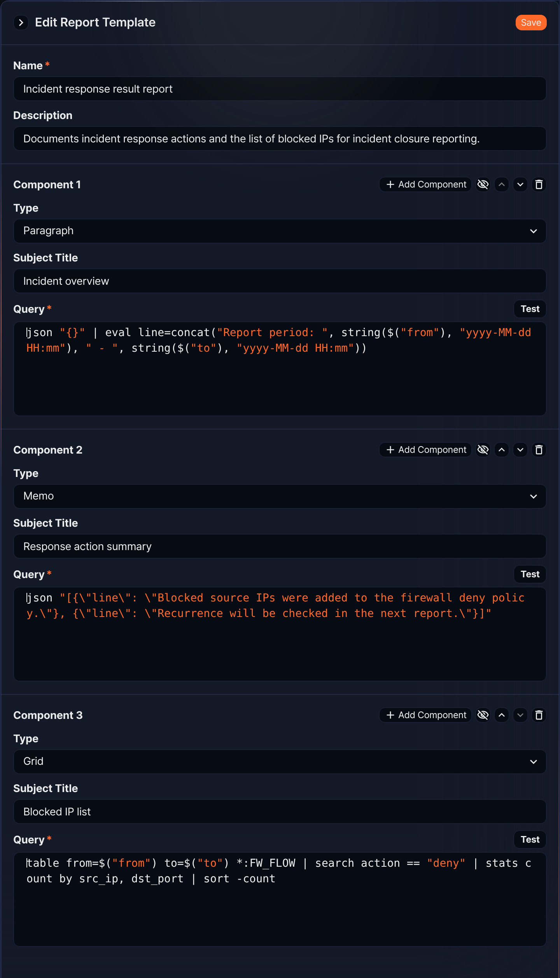Delete Component 3 with trash icon
The height and width of the screenshot is (978, 560).
539,715
